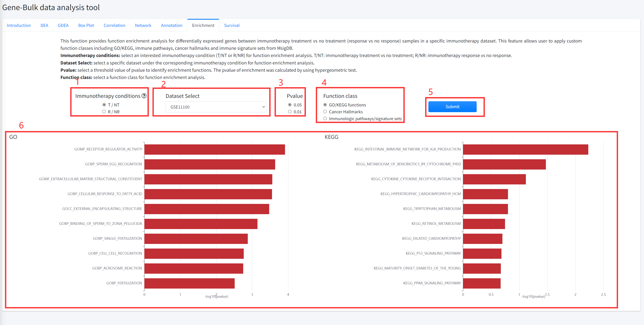Screen dimensions: 644x325
Task: Switch to the Network tab
Action: (x=143, y=26)
